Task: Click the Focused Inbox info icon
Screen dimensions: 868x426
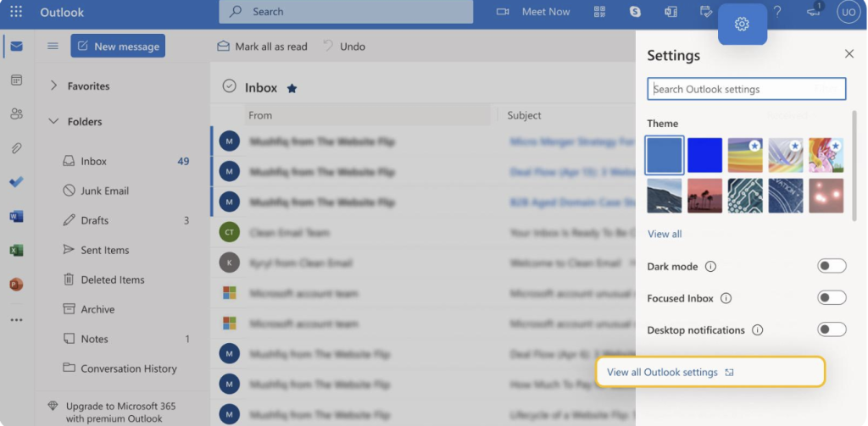Action: 726,298
